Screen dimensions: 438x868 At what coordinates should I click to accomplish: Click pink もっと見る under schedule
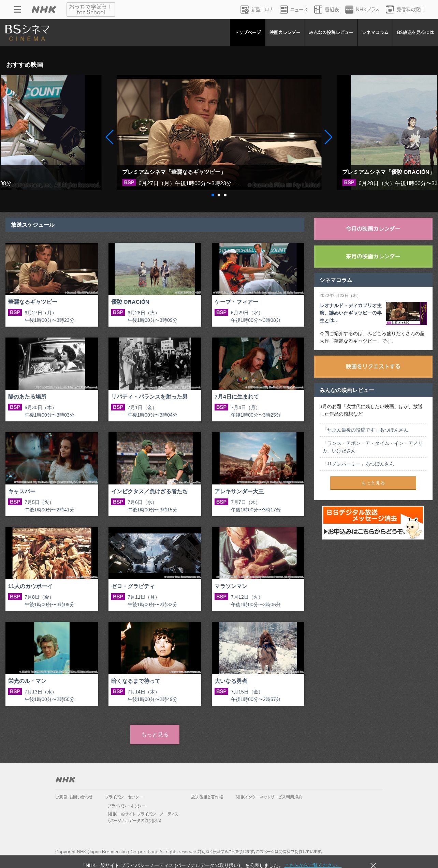(155, 734)
